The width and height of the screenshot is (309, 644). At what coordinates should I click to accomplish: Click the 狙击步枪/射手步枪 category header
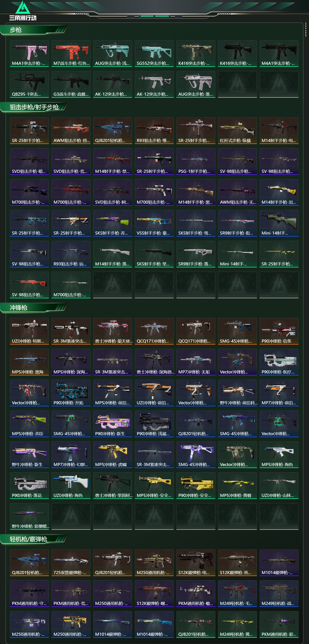34,107
